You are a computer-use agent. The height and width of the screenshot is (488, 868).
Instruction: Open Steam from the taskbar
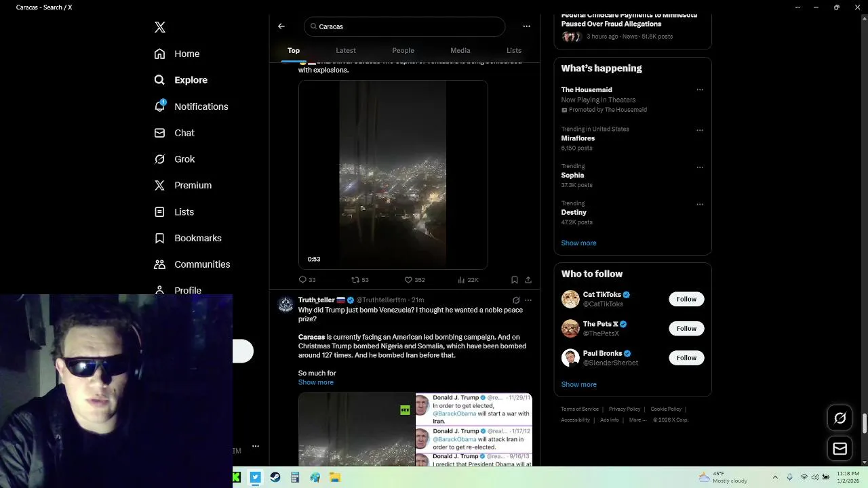pos(275,477)
